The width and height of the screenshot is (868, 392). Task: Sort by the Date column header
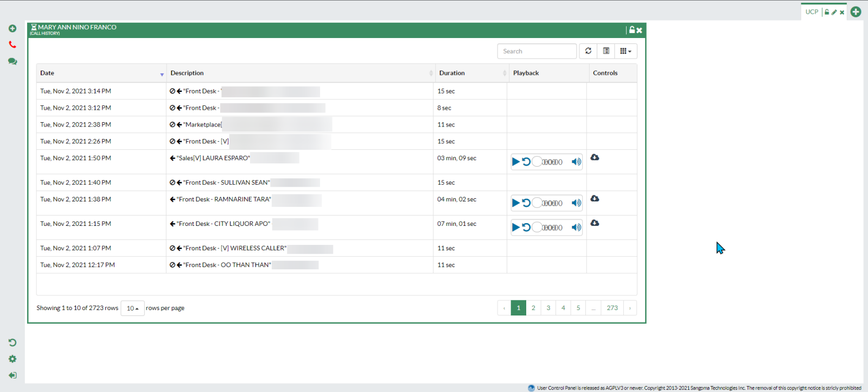[x=101, y=73]
